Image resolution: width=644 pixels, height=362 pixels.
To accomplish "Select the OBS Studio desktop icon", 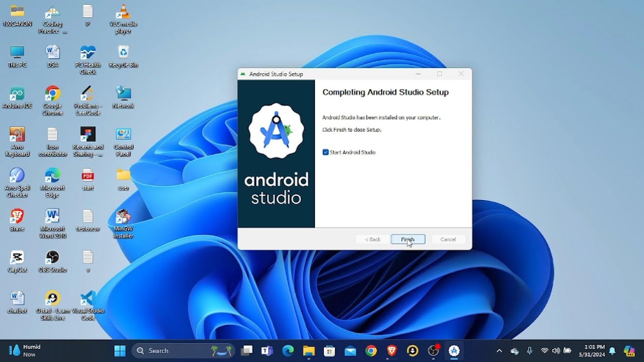I will [x=53, y=261].
